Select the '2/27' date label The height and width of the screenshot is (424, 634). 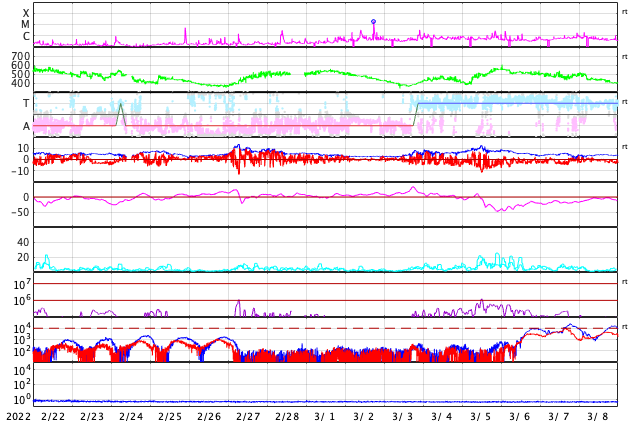pyautogui.click(x=248, y=417)
